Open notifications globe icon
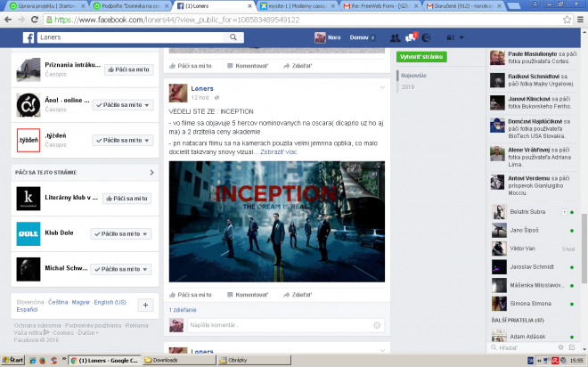 (x=426, y=37)
